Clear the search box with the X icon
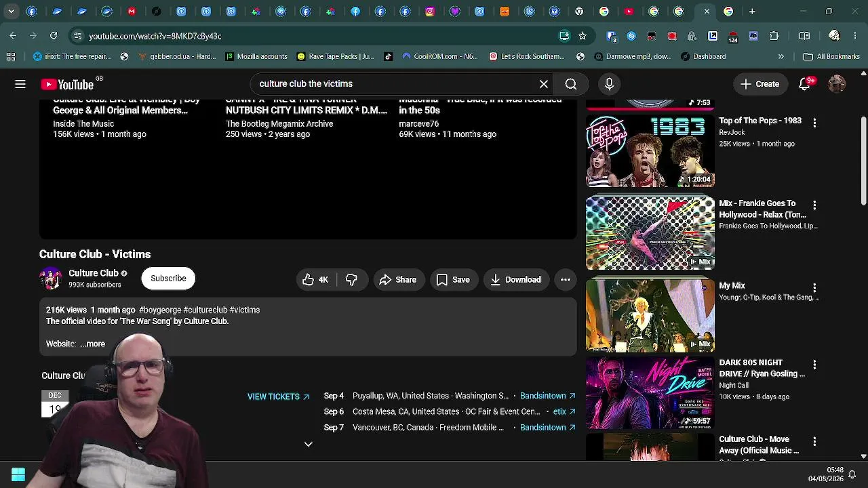 pyautogui.click(x=544, y=84)
